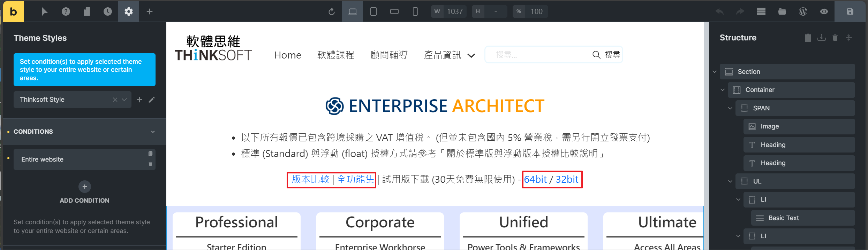Paste element using Structure clipboard icon

click(808, 38)
